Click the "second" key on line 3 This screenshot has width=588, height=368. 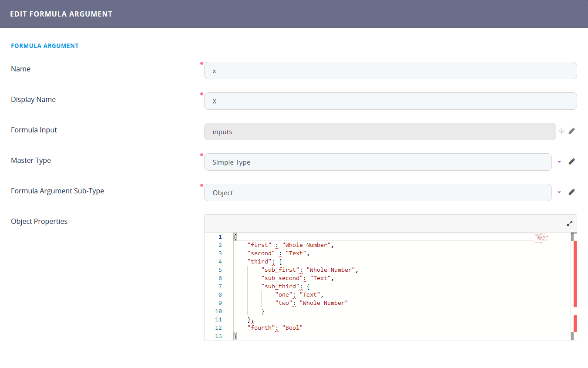tap(261, 253)
